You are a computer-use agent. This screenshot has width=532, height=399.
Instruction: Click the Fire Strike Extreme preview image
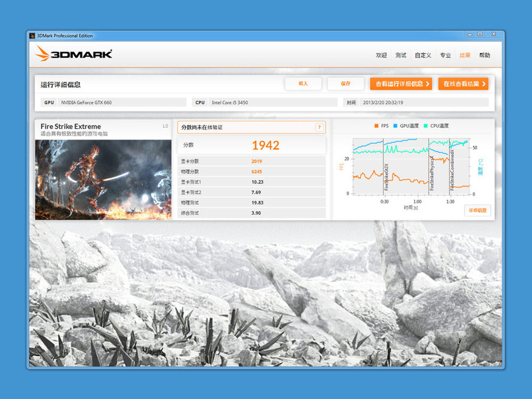103,180
